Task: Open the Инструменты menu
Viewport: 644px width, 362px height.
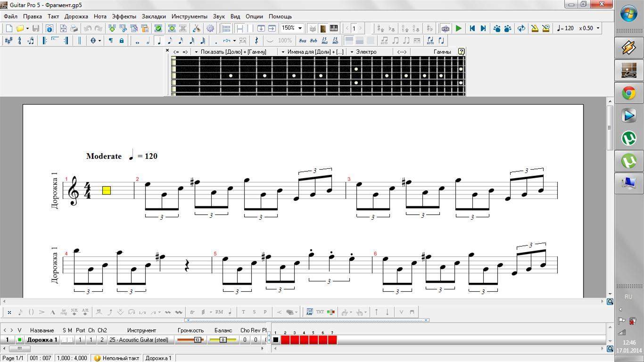Action: 189,16
